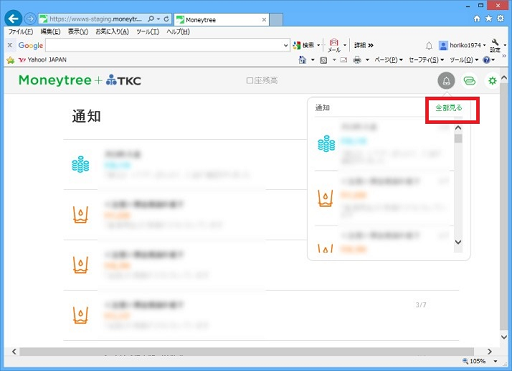Open the 表示(V) menu
Screen dimensions: 512x371
(x=78, y=32)
